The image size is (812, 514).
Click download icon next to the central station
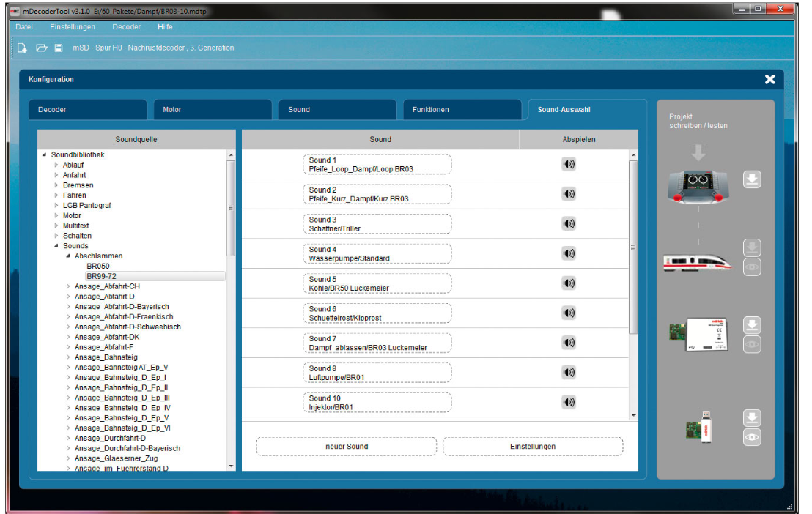pos(752,179)
